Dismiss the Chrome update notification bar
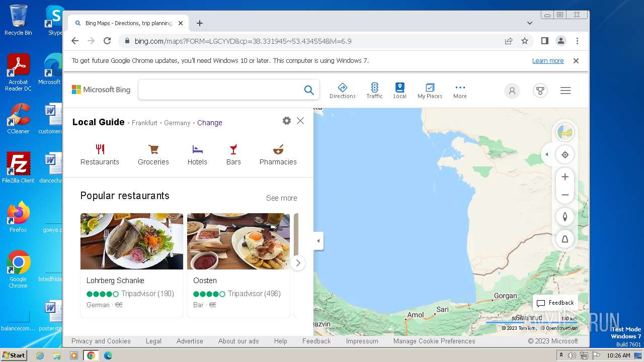 click(x=576, y=61)
